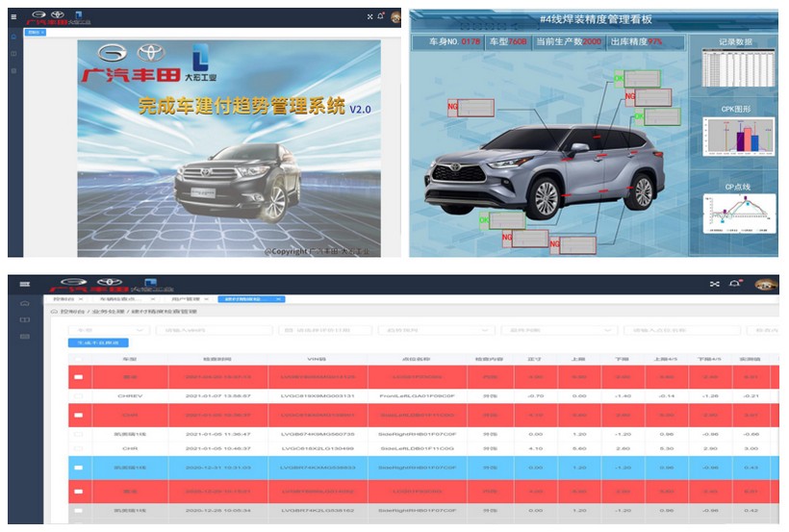Click 正寸 cell 4.10 in white CHR row

pos(535,448)
